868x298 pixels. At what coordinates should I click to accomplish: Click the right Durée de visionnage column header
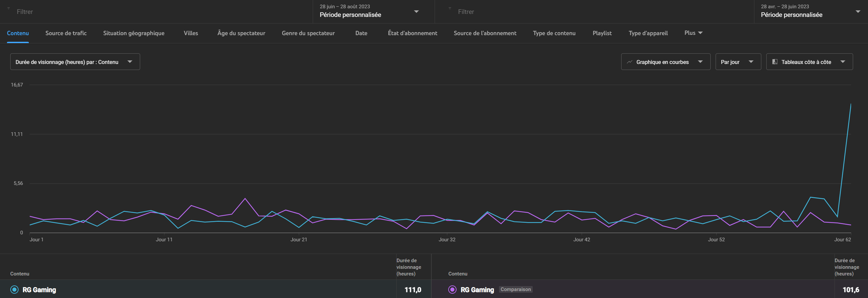click(x=847, y=267)
